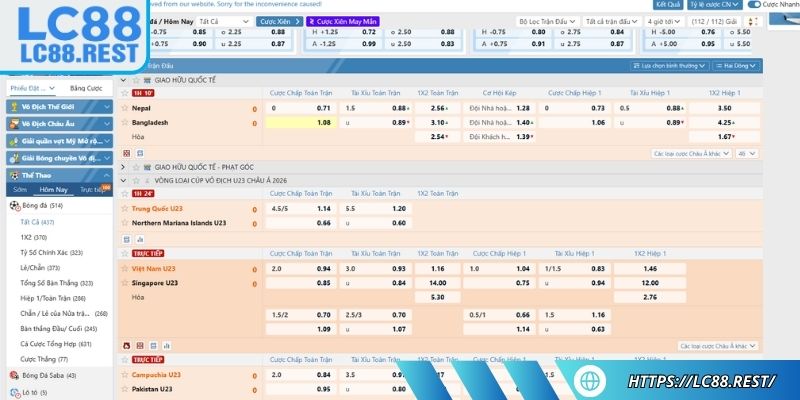The image size is (800, 400).
Task: Switch to the Sớm tab
Action: pos(20,190)
